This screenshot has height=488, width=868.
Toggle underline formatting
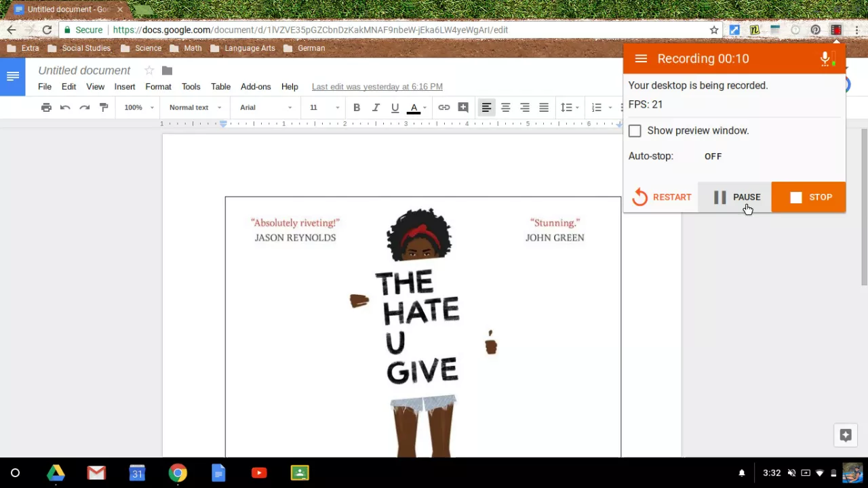(x=395, y=107)
